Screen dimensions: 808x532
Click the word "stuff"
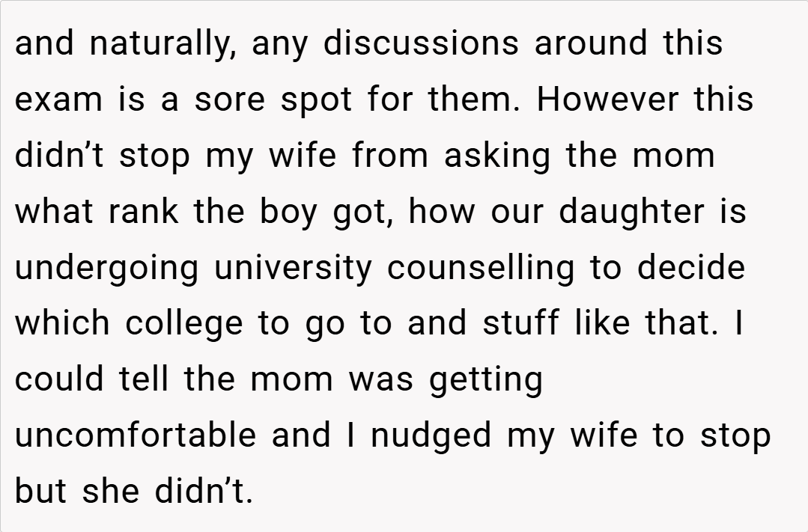tap(521, 325)
